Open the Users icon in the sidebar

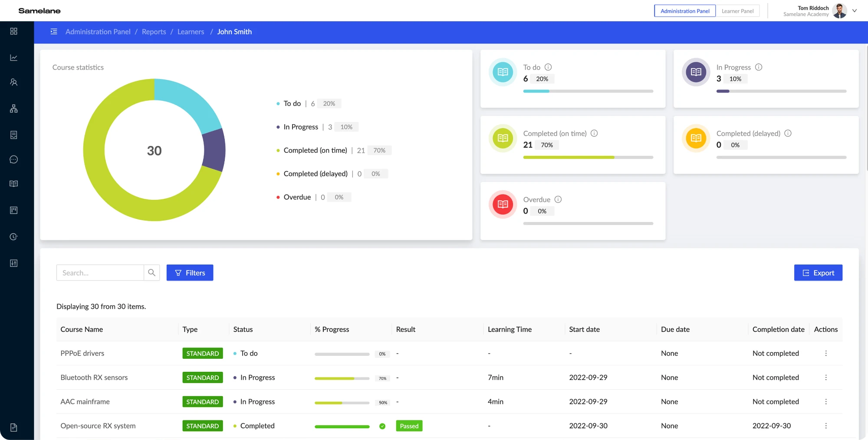[x=13, y=82]
